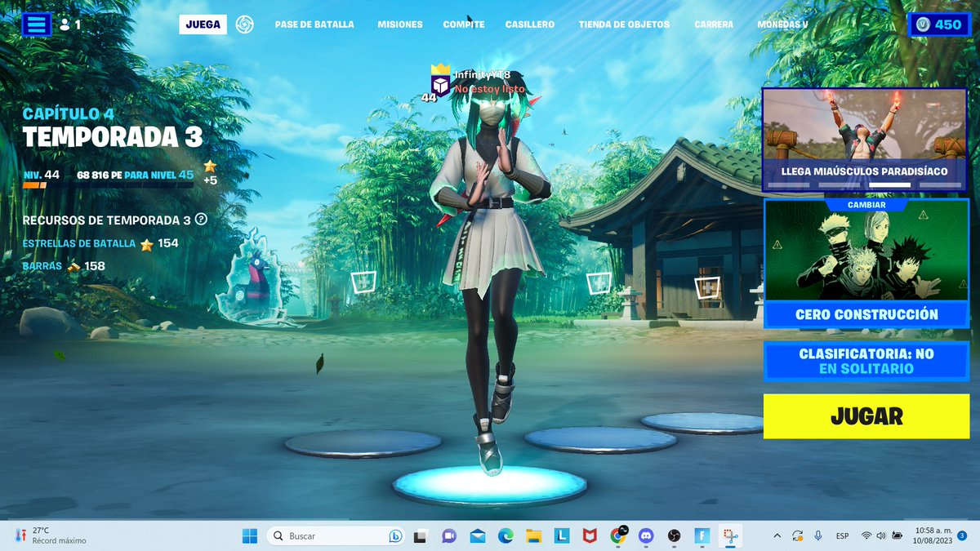Screen dimensions: 980x551
Task: Click the InfinityYT8 player name
Action: [482, 74]
